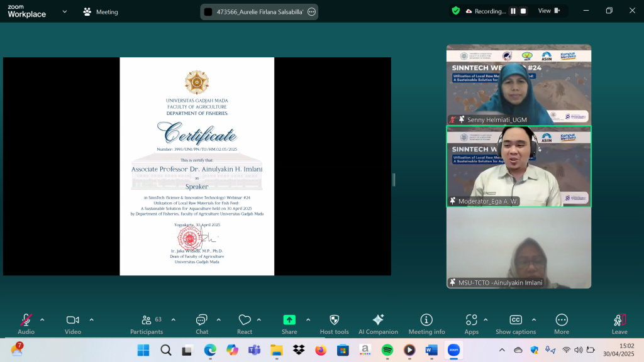The image size is (644, 362).
Task: Open the More options menu
Action: click(562, 324)
